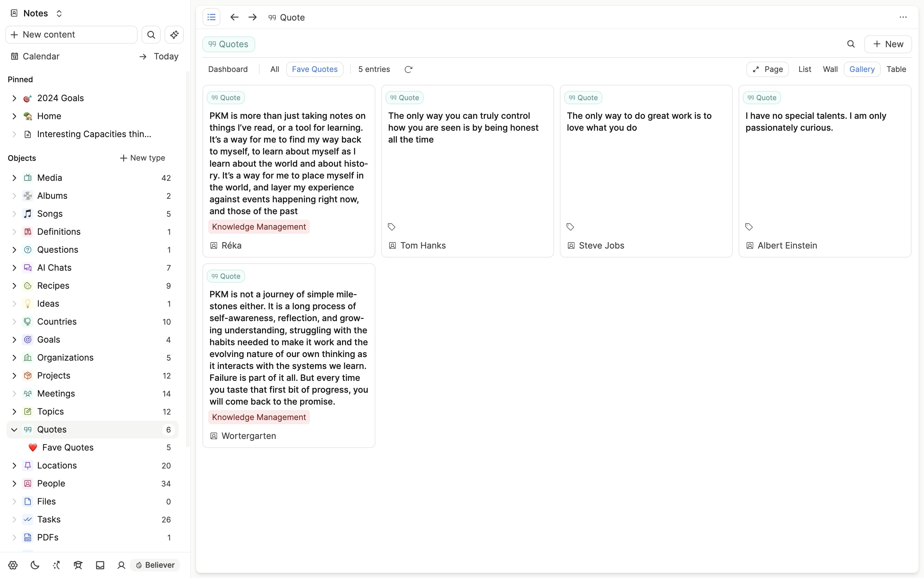This screenshot has height=578, width=924.
Task: Click the Songs music note icon
Action: 28,214
